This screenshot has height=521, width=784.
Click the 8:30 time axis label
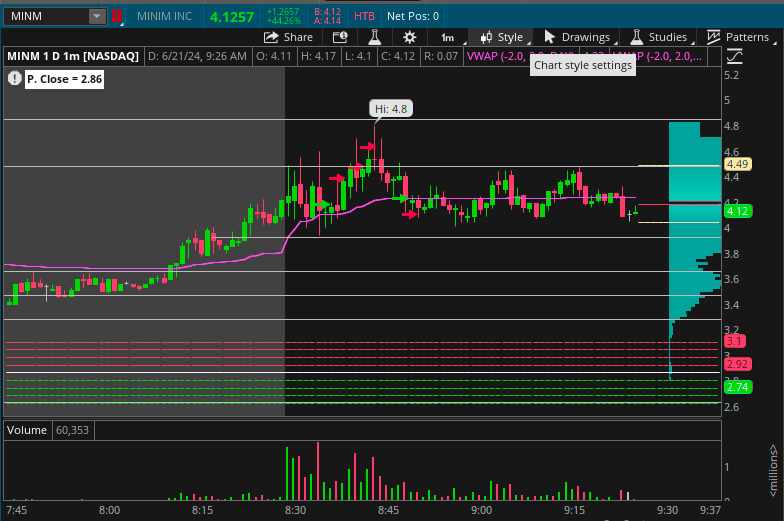(x=296, y=510)
